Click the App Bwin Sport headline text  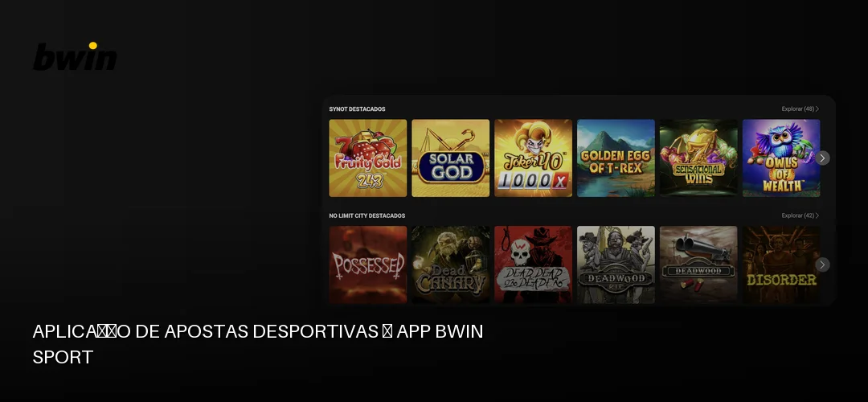pos(258,344)
